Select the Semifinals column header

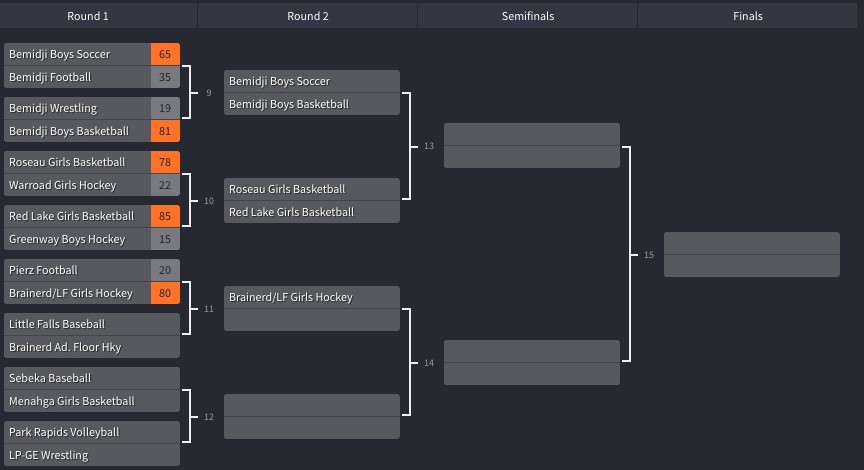click(x=527, y=16)
